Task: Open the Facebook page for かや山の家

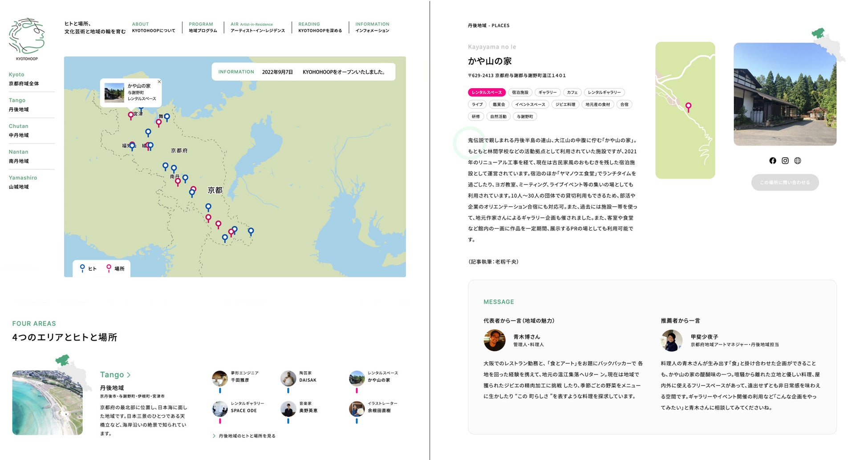Action: click(773, 161)
